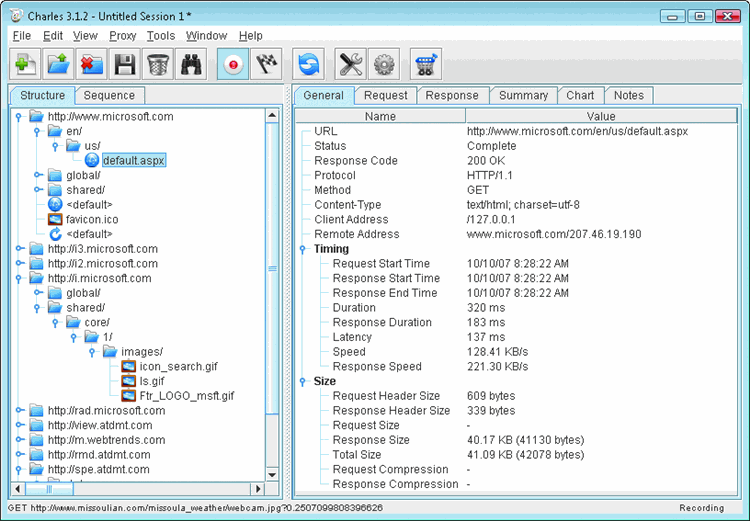Switch to the Response tab
Viewport: 750px width, 521px height.
452,95
